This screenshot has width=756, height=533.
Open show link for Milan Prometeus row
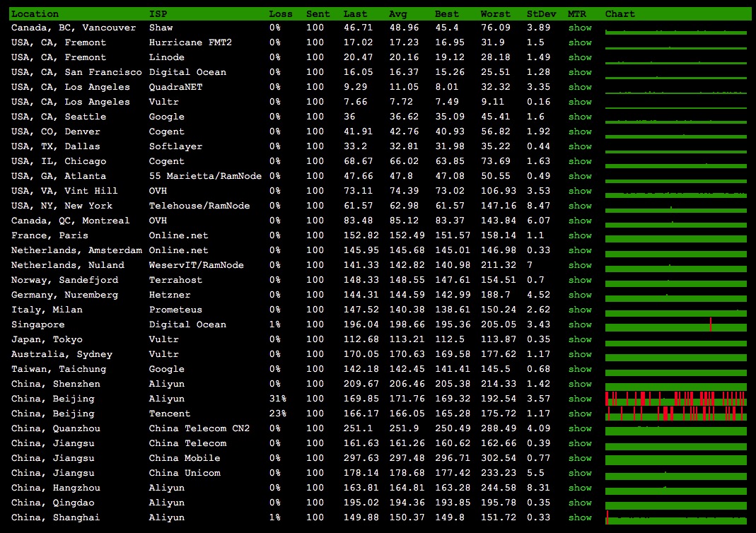pos(580,310)
